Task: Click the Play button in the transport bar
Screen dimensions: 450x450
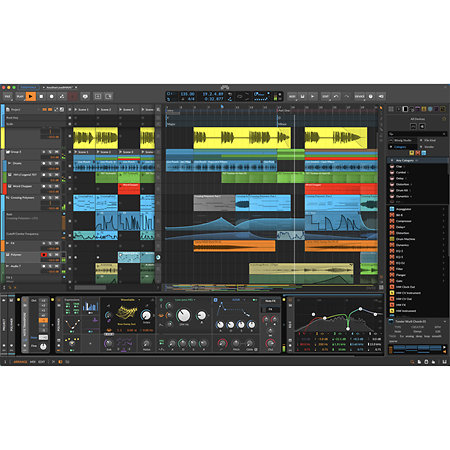Action: pos(31,96)
